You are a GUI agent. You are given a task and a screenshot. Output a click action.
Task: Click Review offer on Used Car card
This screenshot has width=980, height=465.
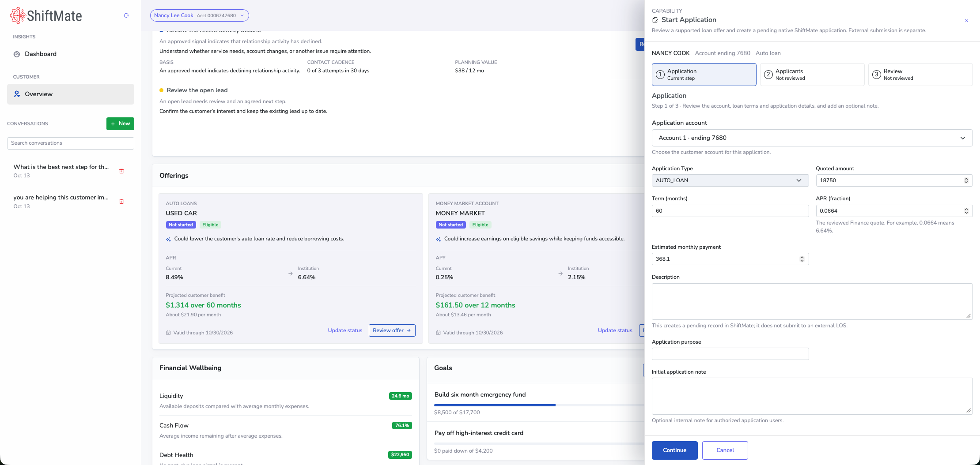tap(392, 330)
